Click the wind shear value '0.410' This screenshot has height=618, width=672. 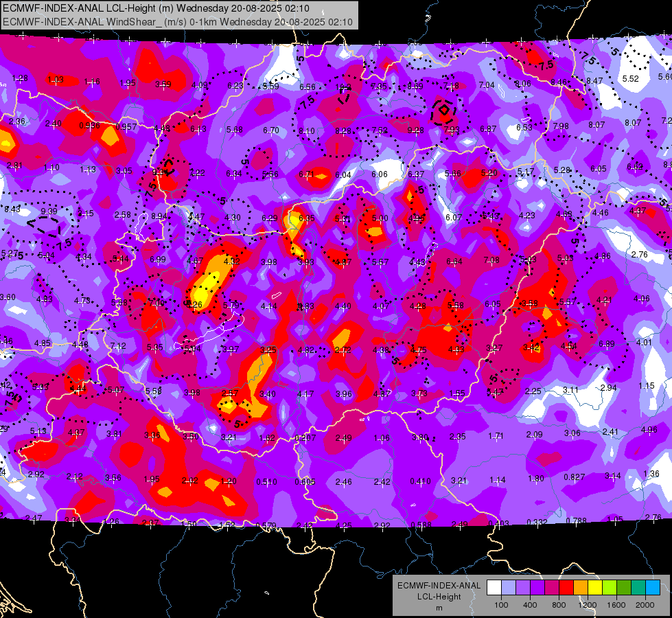click(x=420, y=481)
